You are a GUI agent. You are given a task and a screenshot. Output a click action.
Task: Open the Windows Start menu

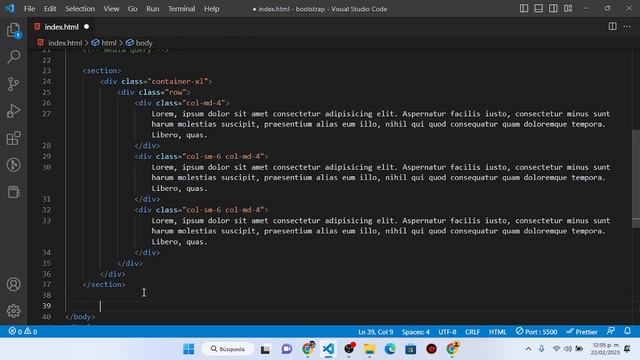tap(189, 349)
